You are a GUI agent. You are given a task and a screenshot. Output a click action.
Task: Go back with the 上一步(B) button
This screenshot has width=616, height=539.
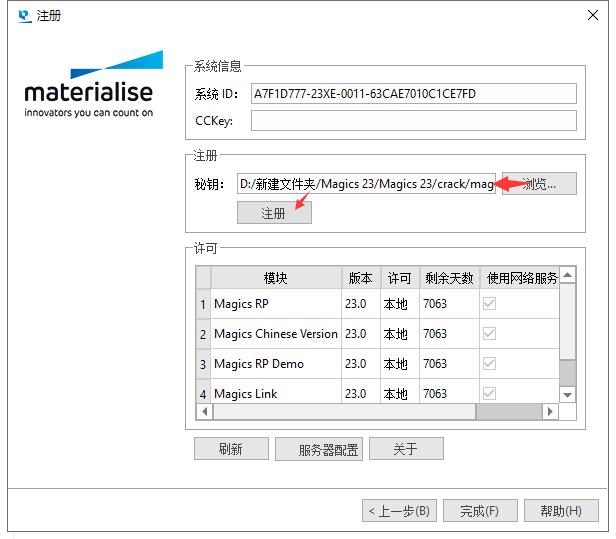coord(399,511)
